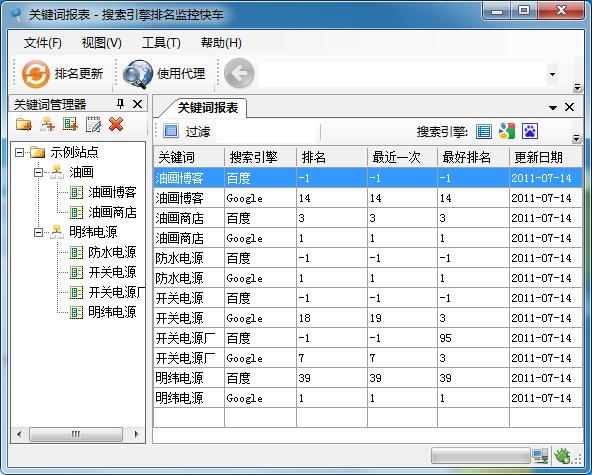Viewport: 592px width, 475px height.
Task: Open the 工具(T) menu
Action: [x=161, y=43]
